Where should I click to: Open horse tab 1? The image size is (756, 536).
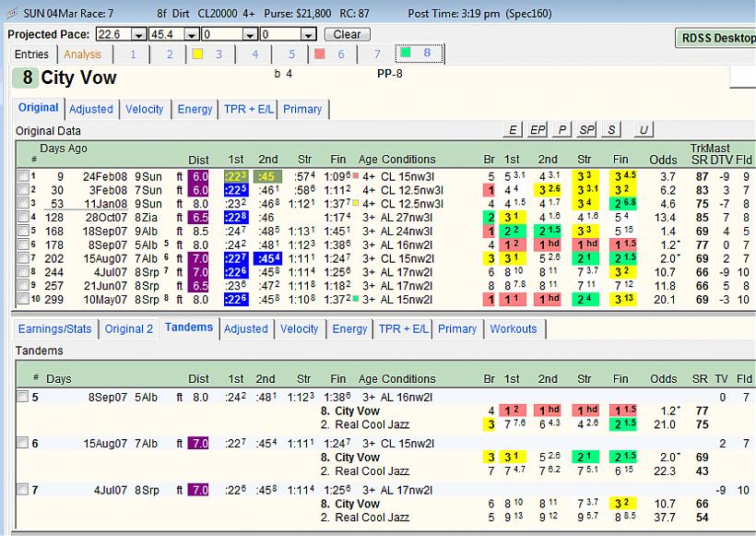(133, 54)
